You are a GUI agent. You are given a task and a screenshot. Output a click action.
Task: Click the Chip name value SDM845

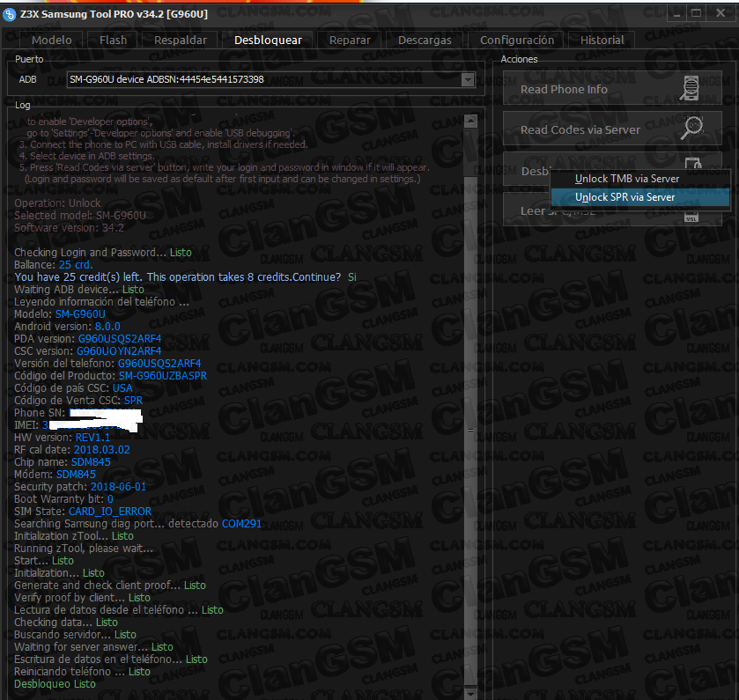tap(91, 462)
